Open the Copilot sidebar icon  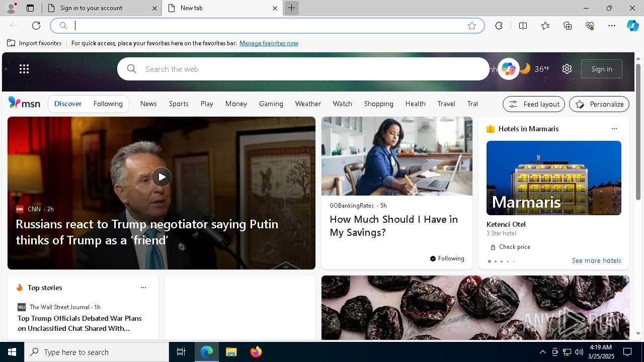(x=632, y=26)
